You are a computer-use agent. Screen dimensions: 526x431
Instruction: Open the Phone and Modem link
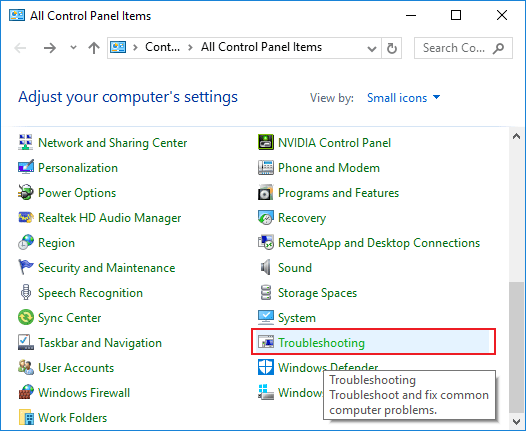tap(329, 168)
